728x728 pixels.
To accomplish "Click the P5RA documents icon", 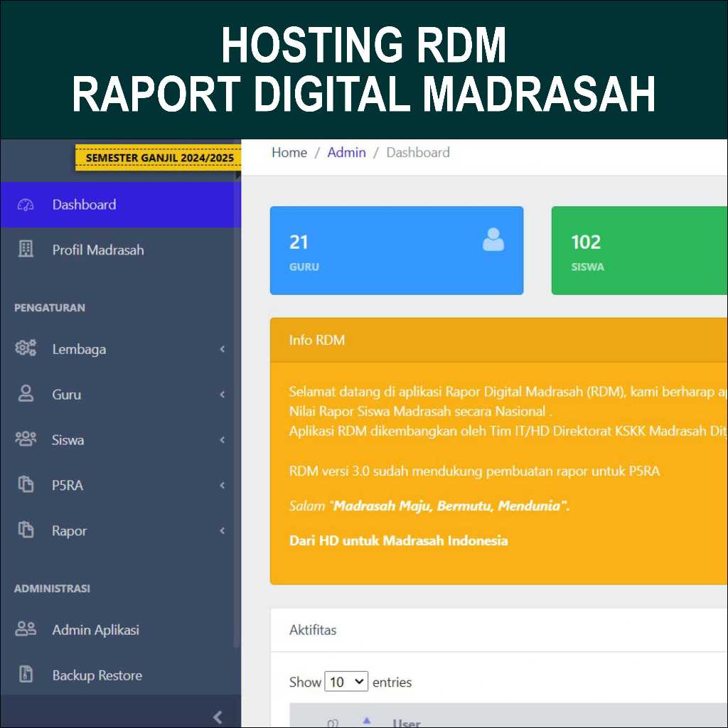I will (26, 485).
